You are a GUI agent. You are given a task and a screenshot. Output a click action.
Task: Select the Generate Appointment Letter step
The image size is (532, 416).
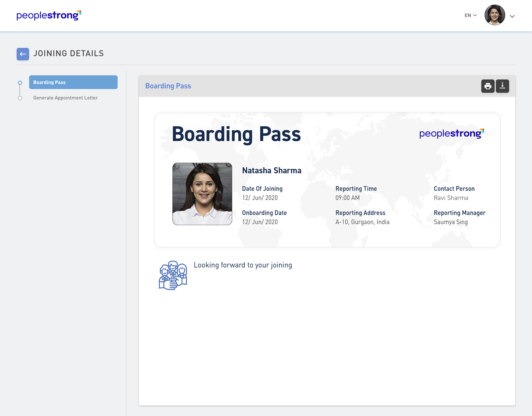tap(65, 98)
